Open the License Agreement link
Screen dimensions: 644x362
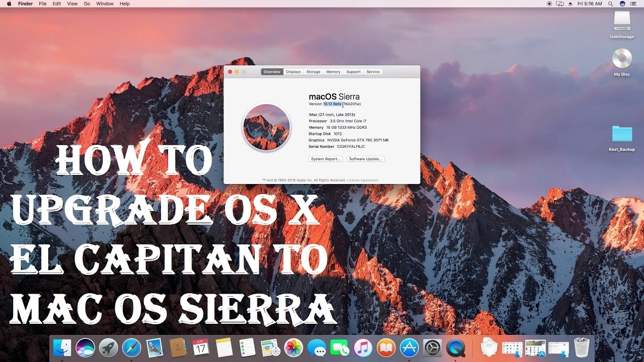(x=363, y=180)
